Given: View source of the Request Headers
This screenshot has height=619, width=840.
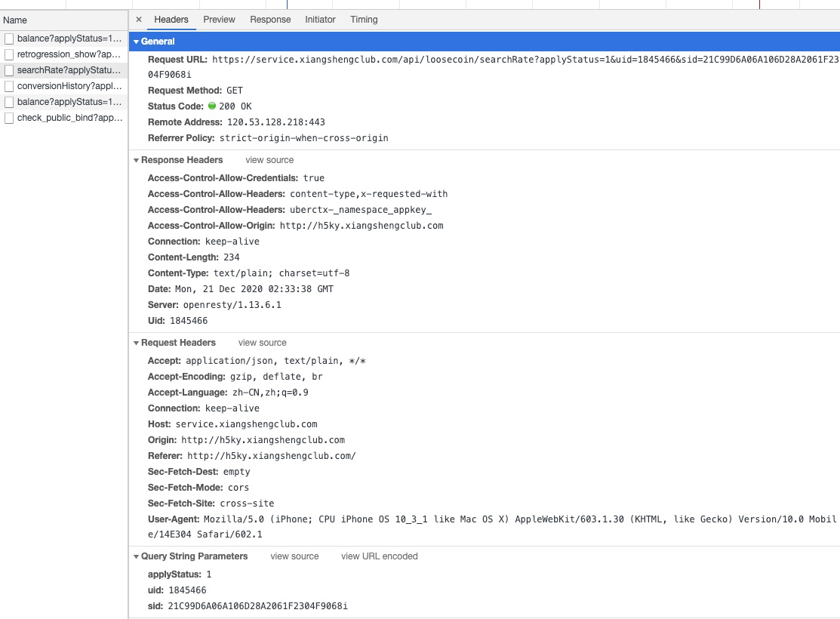Looking at the screenshot, I should pos(262,343).
